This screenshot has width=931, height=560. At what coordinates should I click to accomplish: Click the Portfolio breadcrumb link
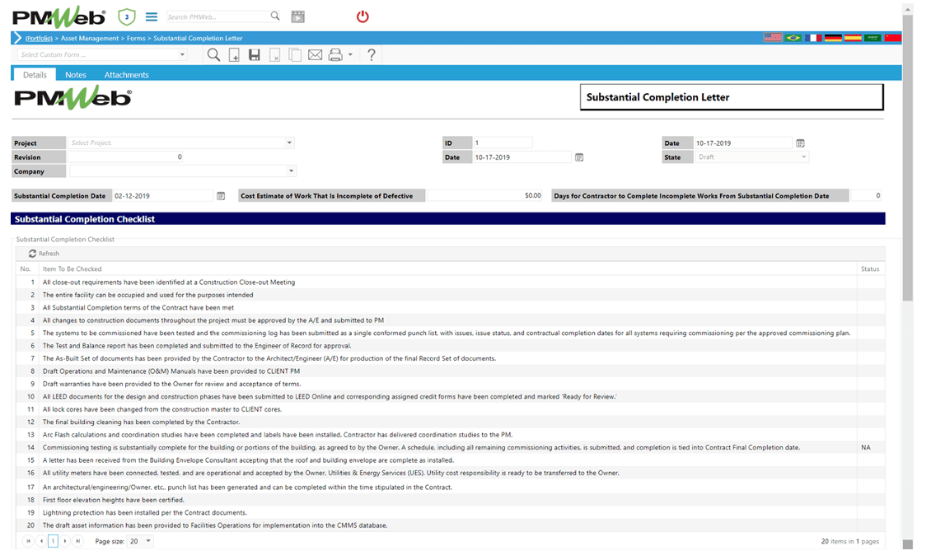point(39,38)
